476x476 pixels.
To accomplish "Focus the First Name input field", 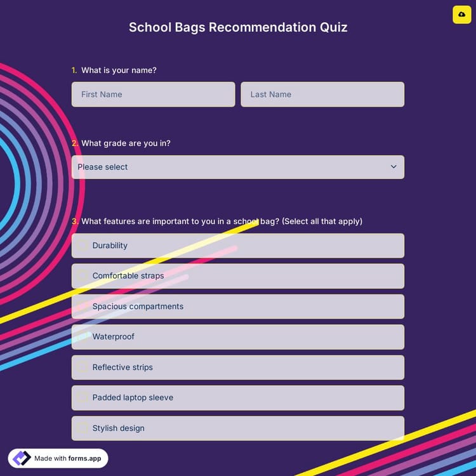I will pyautogui.click(x=153, y=95).
